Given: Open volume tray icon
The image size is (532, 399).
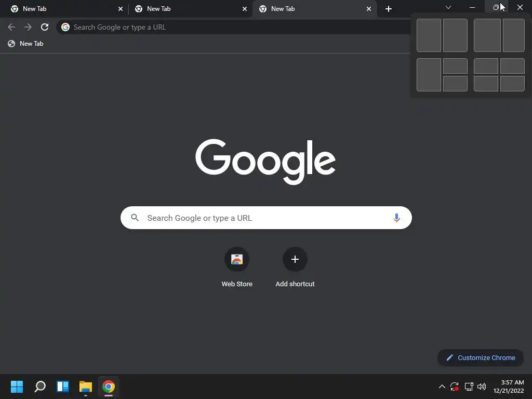Looking at the screenshot, I should pyautogui.click(x=482, y=387).
